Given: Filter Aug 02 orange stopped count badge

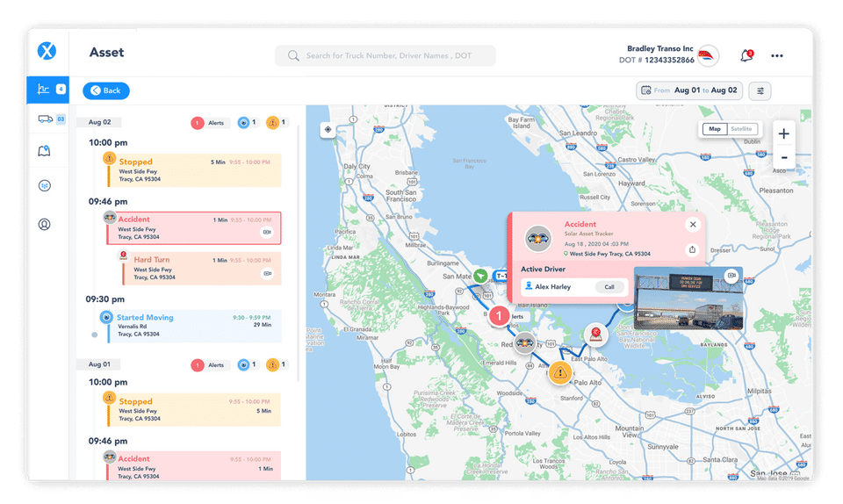Looking at the screenshot, I should 277,123.
